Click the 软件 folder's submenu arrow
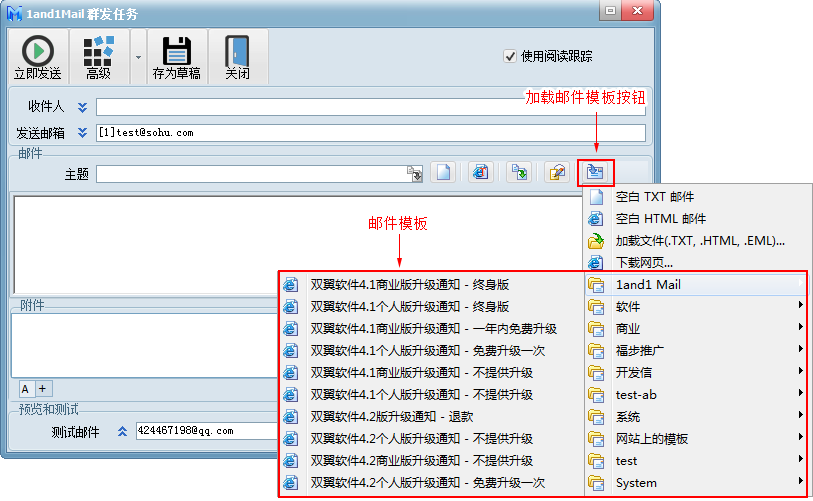Viewport: 813px width, 501px height. pyautogui.click(x=801, y=305)
